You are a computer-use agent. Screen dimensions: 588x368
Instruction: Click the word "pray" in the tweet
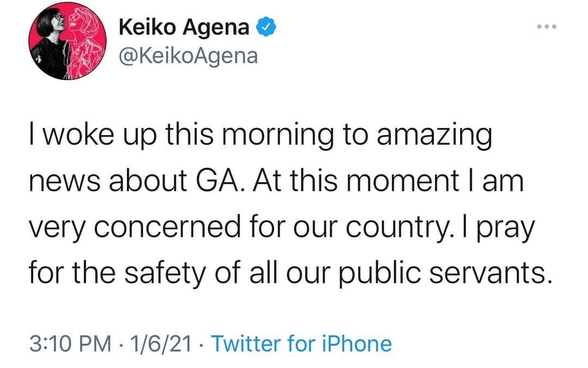click(x=505, y=228)
